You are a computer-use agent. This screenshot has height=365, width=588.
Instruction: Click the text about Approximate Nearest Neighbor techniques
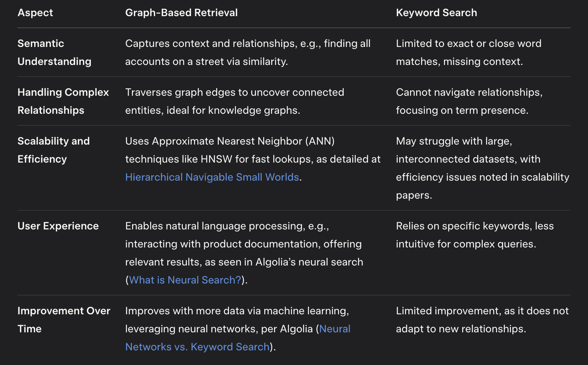[x=253, y=159]
